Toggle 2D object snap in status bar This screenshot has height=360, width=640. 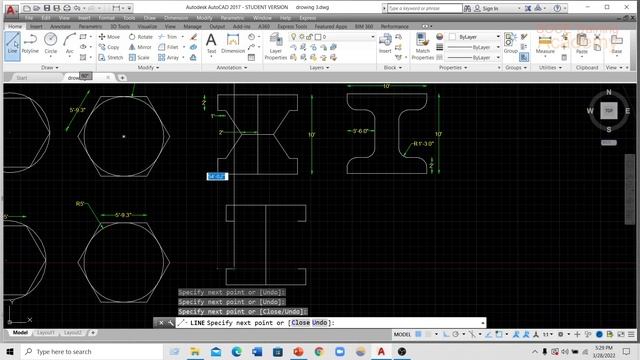(x=499, y=334)
